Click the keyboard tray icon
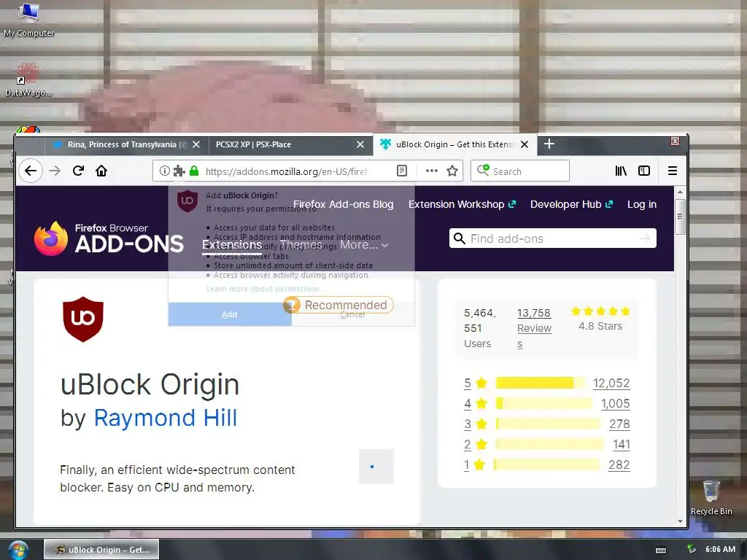Image resolution: width=747 pixels, height=560 pixels. (661, 550)
